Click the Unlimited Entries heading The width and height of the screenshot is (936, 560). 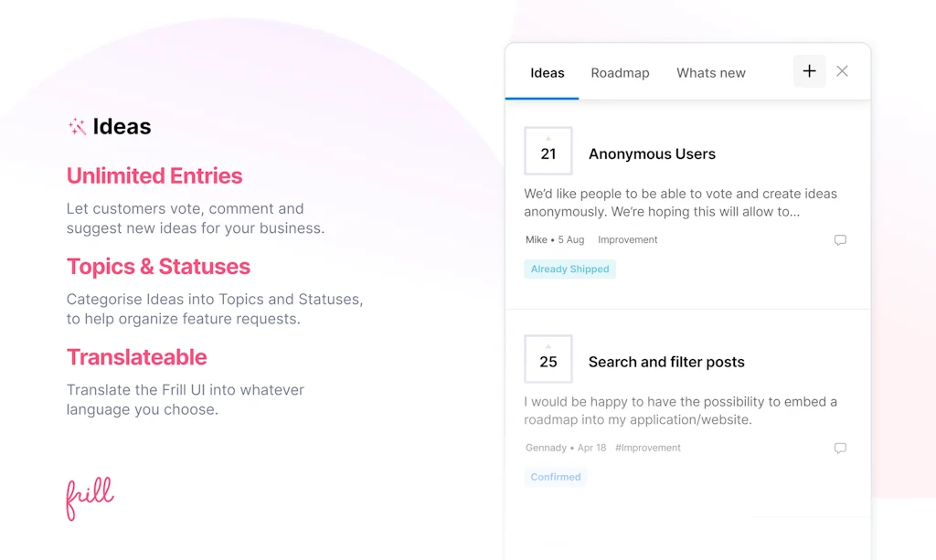[x=154, y=176]
